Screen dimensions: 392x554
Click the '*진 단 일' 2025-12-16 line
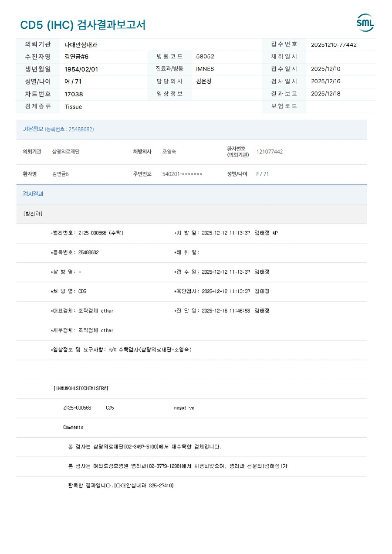(x=222, y=311)
